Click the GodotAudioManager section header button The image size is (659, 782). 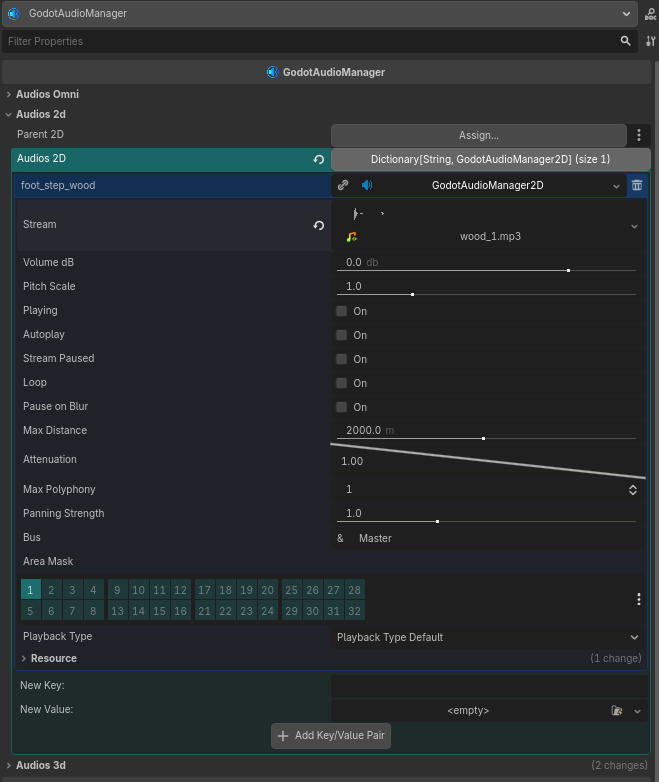coord(326,72)
